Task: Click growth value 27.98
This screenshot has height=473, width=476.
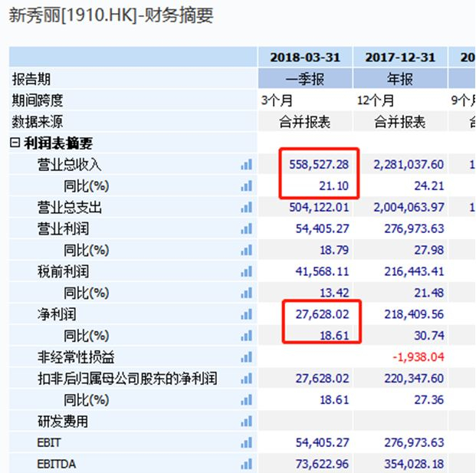Action: point(429,250)
